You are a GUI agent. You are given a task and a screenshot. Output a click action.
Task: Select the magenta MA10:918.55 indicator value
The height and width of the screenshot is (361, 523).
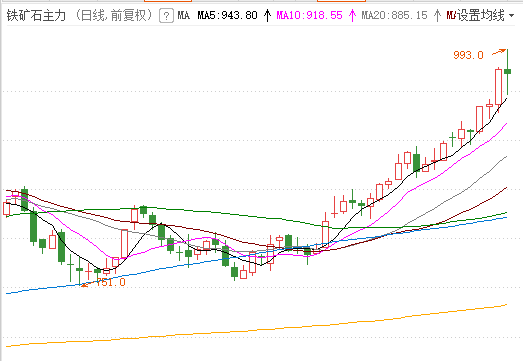tap(310, 15)
